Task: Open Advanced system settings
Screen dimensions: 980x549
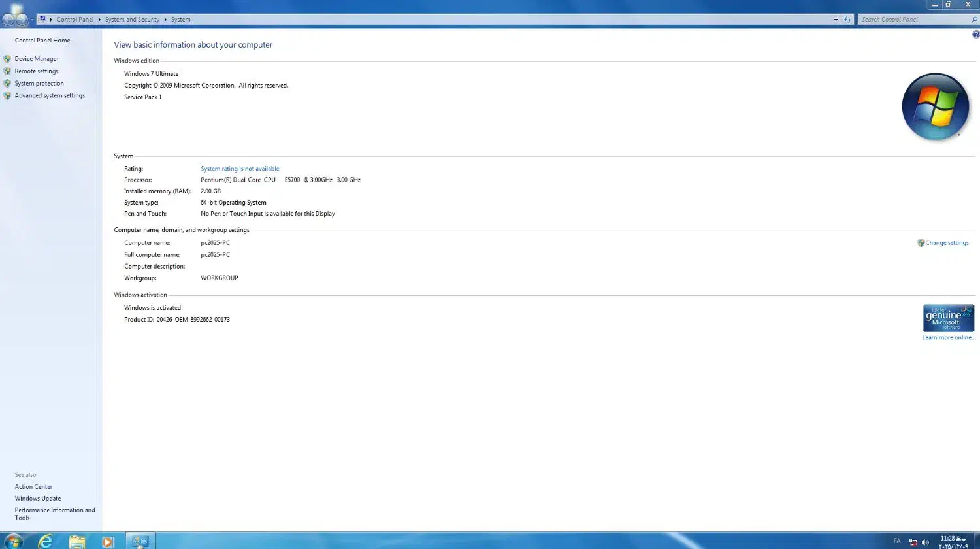Action: (x=50, y=95)
